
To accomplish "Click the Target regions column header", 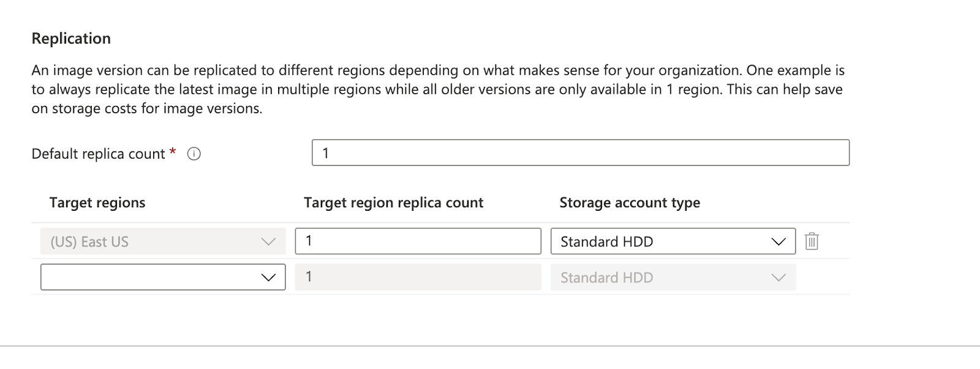I will pos(97,202).
